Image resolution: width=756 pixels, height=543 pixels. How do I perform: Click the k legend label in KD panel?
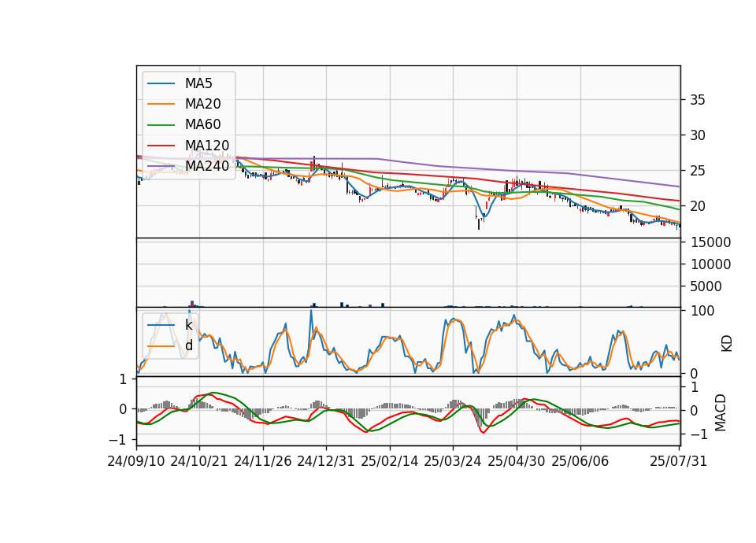188,325
